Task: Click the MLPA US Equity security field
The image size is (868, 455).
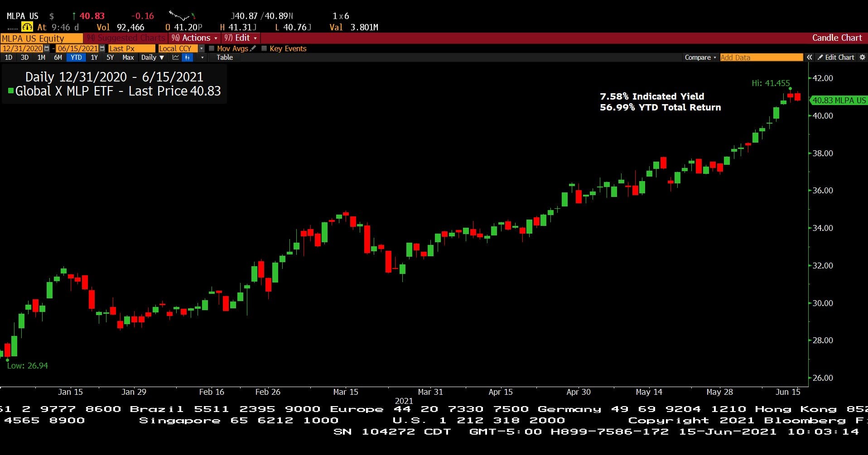Action: tap(42, 38)
